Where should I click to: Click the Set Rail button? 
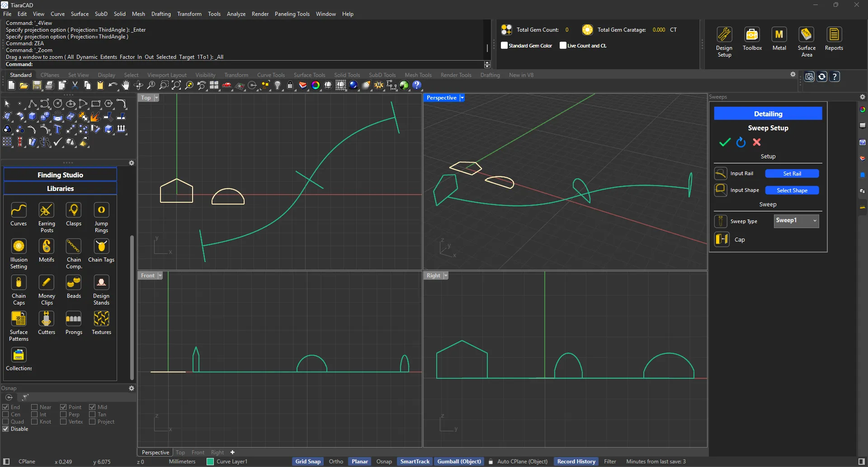pyautogui.click(x=792, y=174)
